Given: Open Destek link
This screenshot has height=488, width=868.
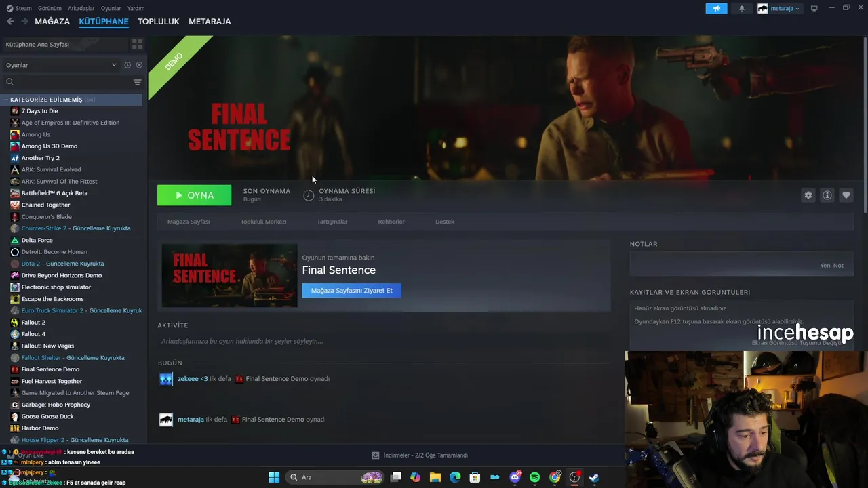Looking at the screenshot, I should pyautogui.click(x=445, y=222).
